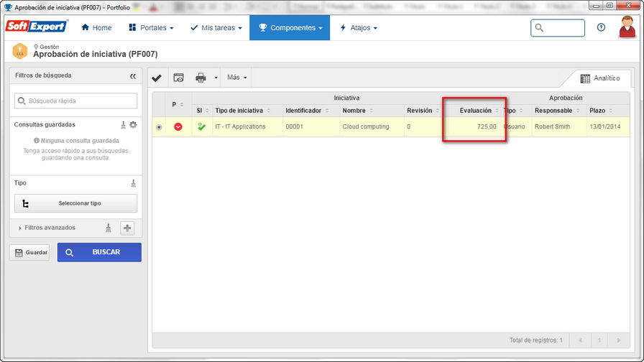Open saved queries settings gear
This screenshot has width=644, height=362.
point(133,125)
